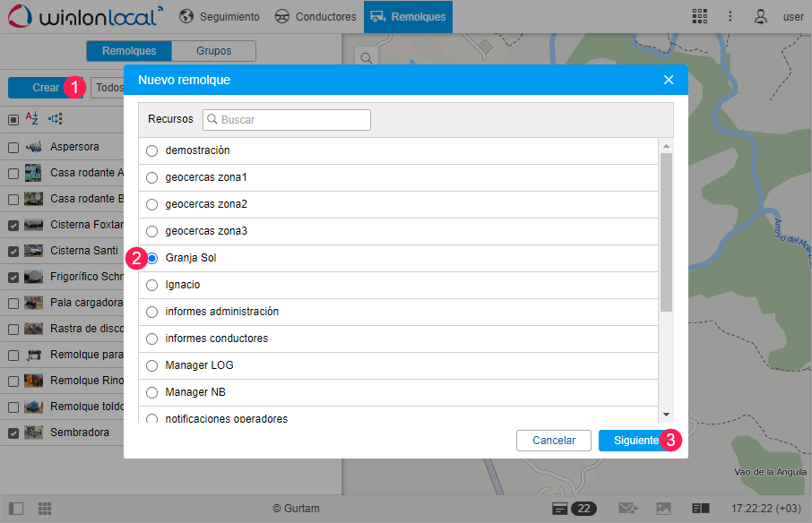Image resolution: width=812 pixels, height=523 pixels.
Task: Select the Rastra de disco trailer row
Action: pos(62,329)
